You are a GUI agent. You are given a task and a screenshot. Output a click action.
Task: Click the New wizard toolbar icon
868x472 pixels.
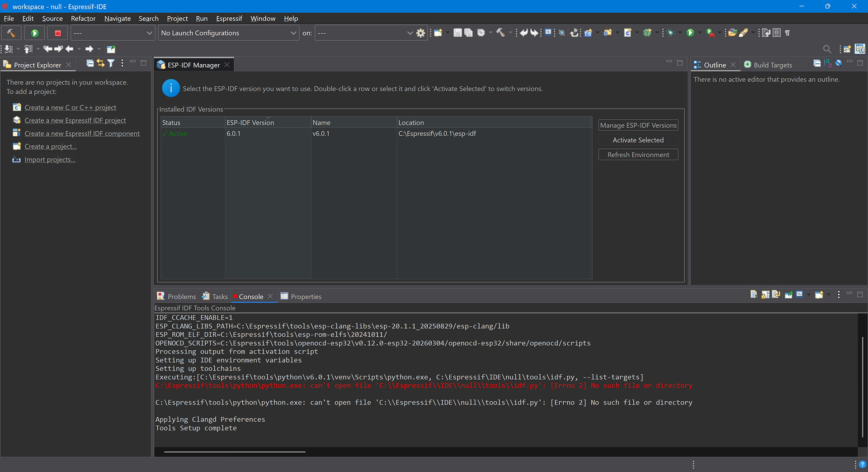(x=438, y=33)
